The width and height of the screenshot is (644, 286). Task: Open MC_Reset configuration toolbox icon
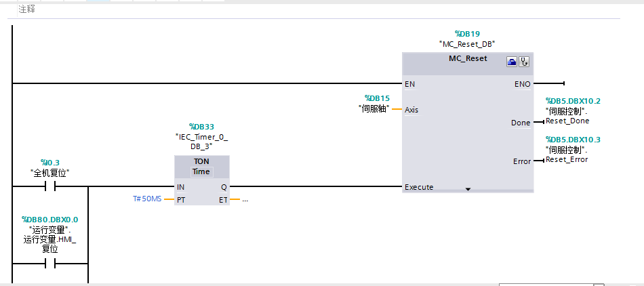coord(512,62)
